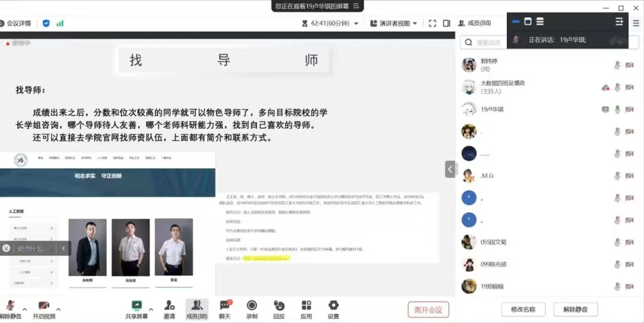
Task: Open the 应用 apps icon
Action: [x=306, y=306]
